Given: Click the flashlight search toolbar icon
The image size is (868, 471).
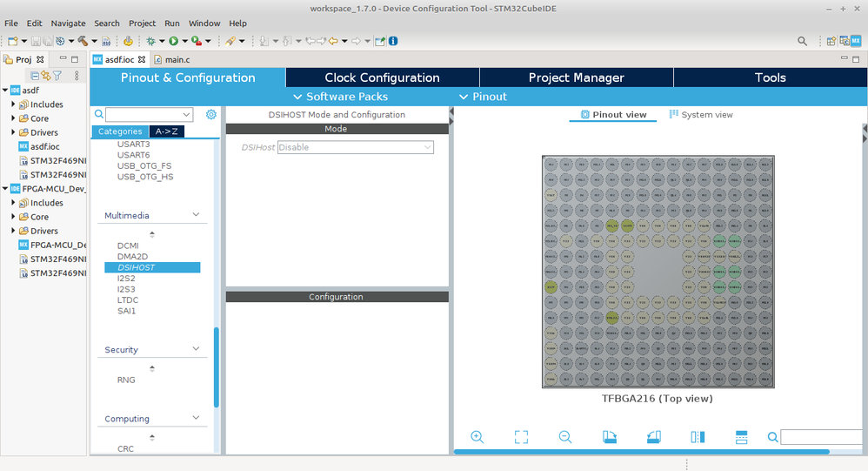Looking at the screenshot, I should 230,41.
